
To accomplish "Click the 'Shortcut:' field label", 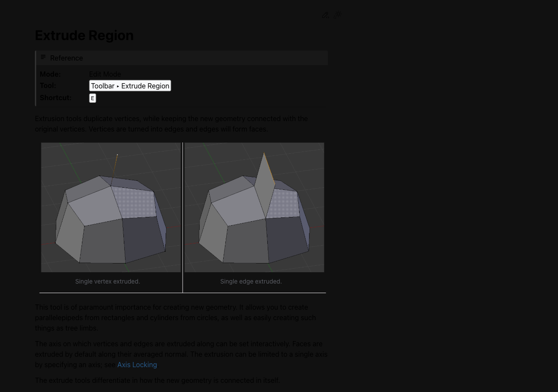I will (x=56, y=98).
